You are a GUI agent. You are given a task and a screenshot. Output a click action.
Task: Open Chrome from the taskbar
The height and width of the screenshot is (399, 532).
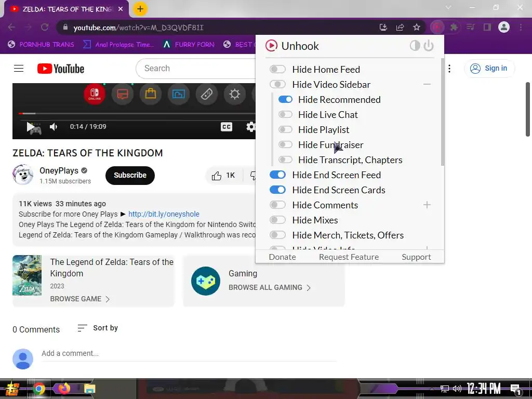(x=38, y=389)
